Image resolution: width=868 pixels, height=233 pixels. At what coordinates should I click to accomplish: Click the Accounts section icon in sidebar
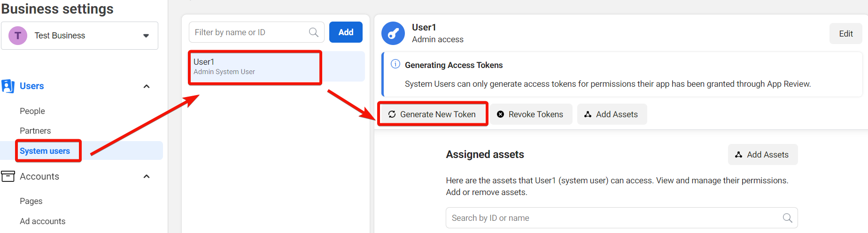[8, 176]
